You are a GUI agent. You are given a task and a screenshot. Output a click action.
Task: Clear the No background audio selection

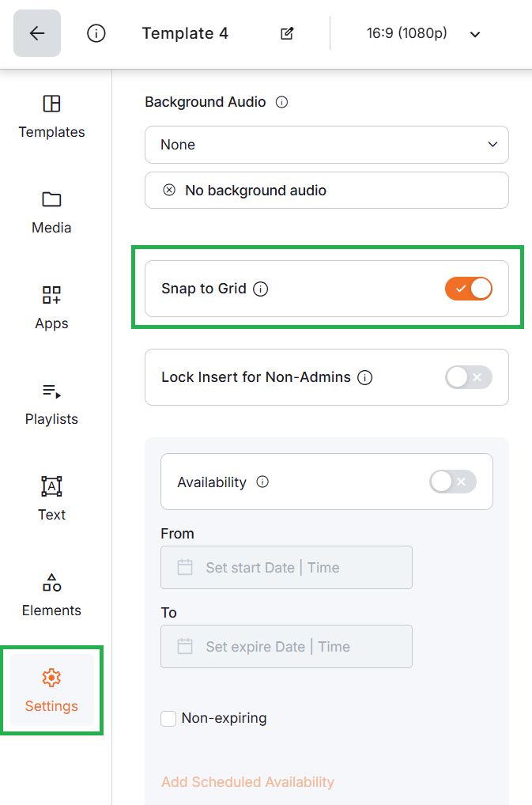tap(167, 190)
